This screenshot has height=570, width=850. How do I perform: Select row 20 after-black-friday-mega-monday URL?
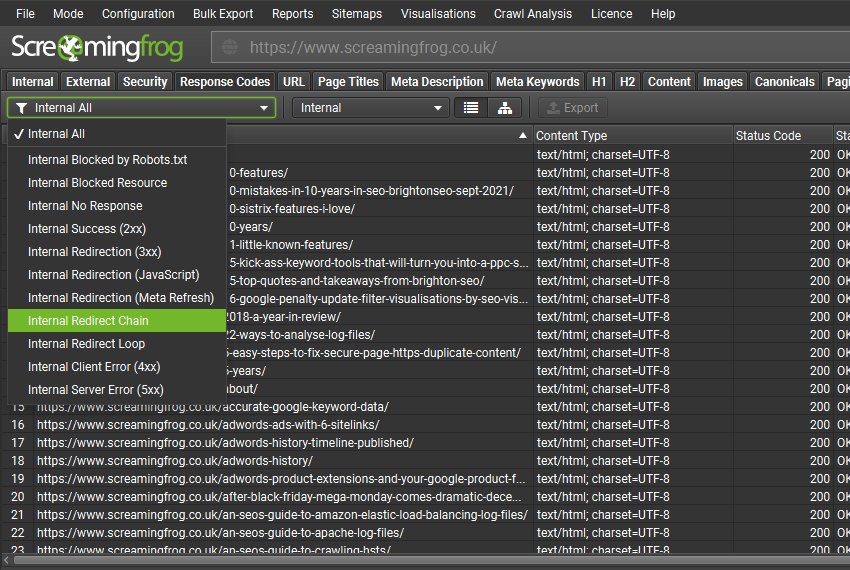(x=279, y=497)
